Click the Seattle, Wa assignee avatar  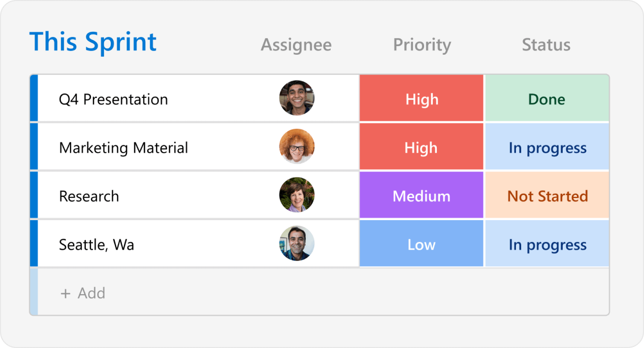point(296,243)
